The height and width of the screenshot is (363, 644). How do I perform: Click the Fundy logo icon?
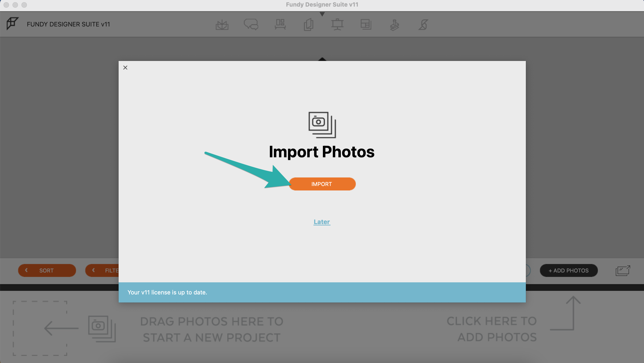click(x=12, y=24)
